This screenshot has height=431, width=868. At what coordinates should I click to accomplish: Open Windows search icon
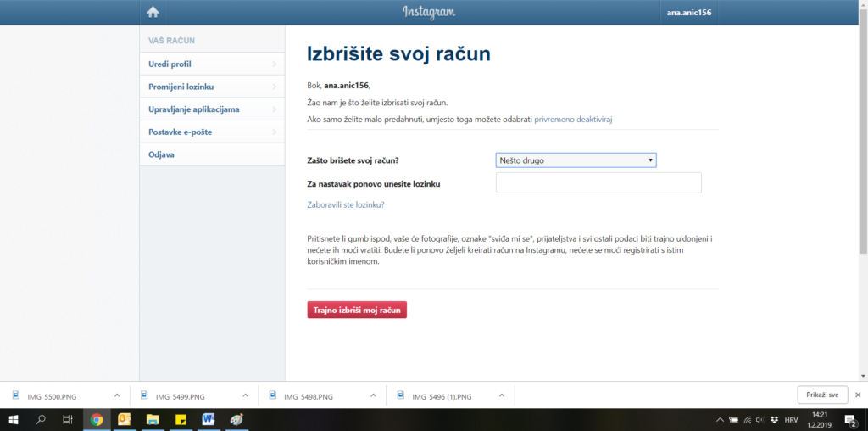[41, 419]
